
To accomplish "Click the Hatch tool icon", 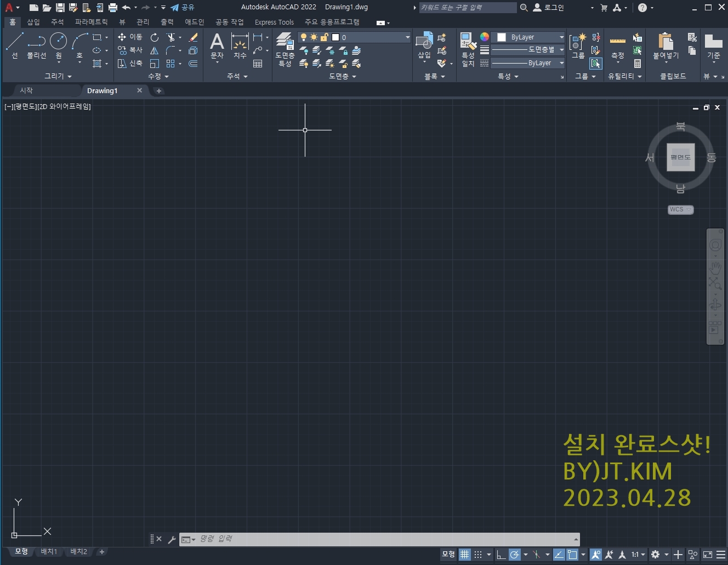I will click(97, 64).
